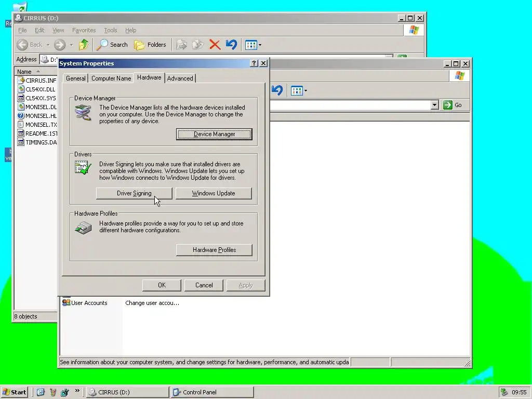Click the 09:55 taskbar clock
Image resolution: width=532 pixels, height=399 pixels.
(519, 392)
